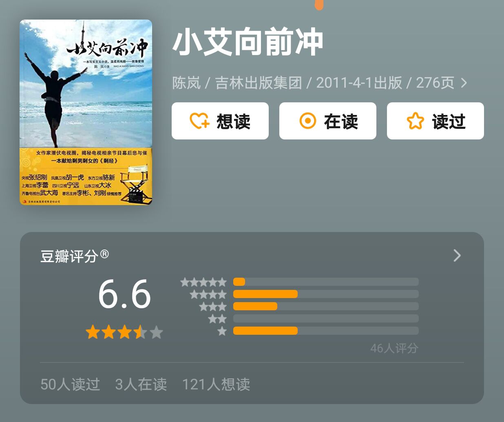Image resolution: width=504 pixels, height=422 pixels.
Task: Click the three-star rating row icon
Action: 212,306
